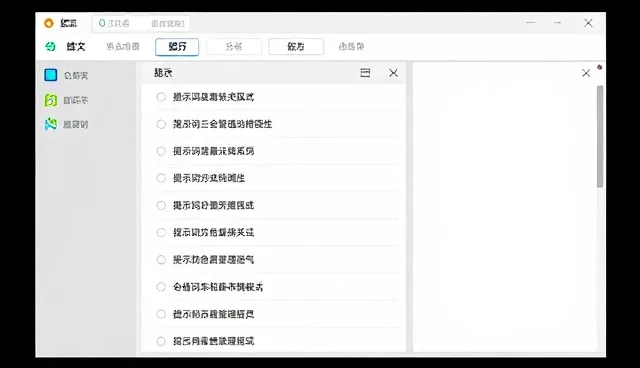
Task: Select the second radio button in the list
Action: 161,124
